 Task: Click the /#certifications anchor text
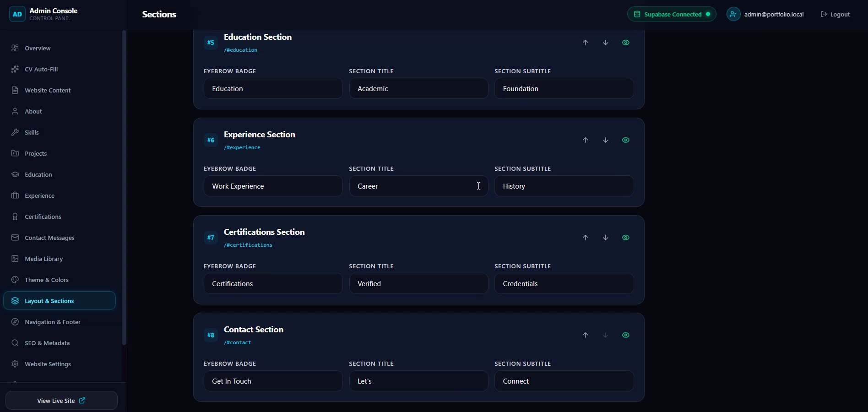[x=248, y=245]
